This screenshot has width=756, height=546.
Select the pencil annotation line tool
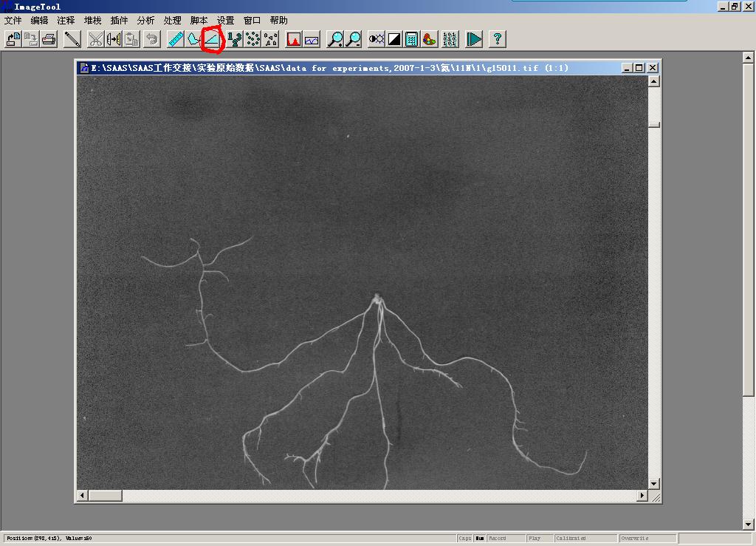72,39
